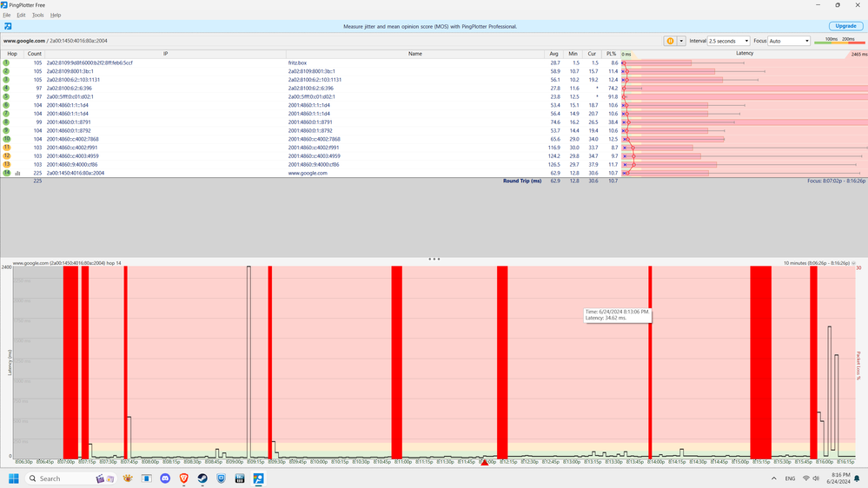Open the File menu
Screen dimensions: 868x488
click(7, 15)
